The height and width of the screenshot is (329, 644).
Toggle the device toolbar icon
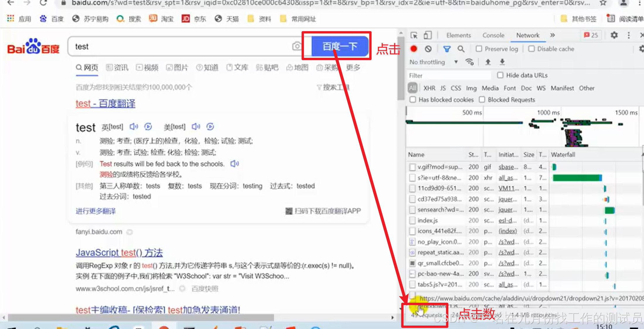point(427,35)
